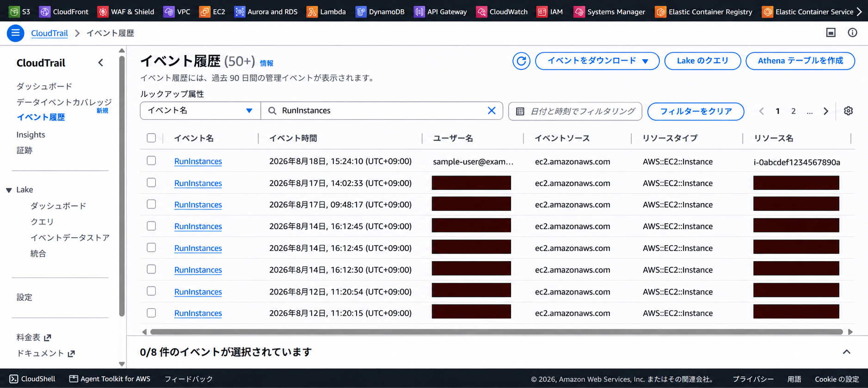Open 設定 navigation item
The height and width of the screenshot is (388, 868).
click(x=25, y=297)
